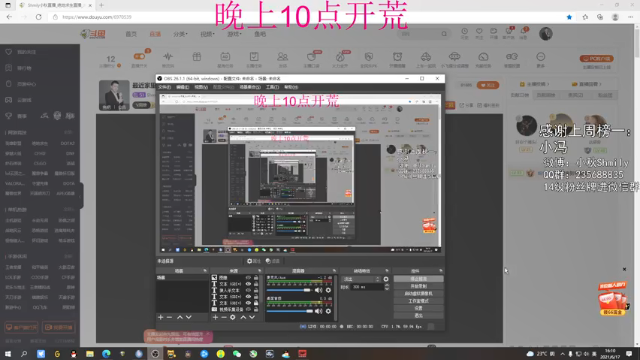Toggle lock on the third source row

pyautogui.click(x=256, y=290)
